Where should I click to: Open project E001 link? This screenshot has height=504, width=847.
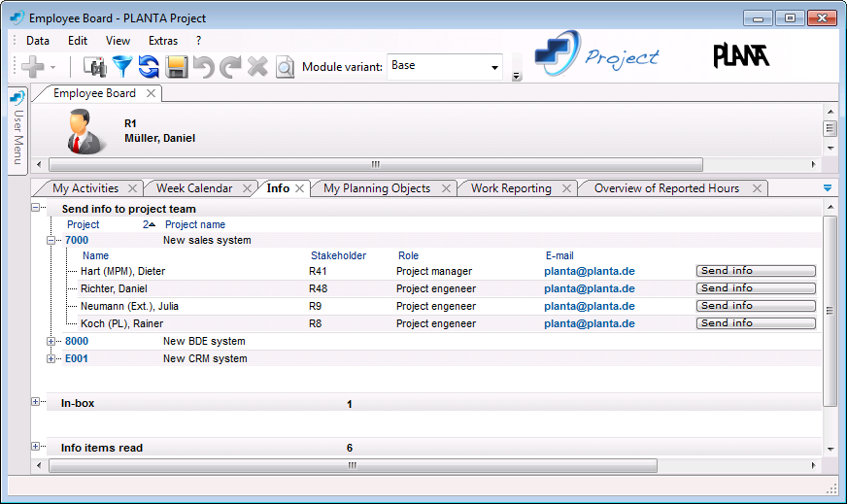pos(76,358)
